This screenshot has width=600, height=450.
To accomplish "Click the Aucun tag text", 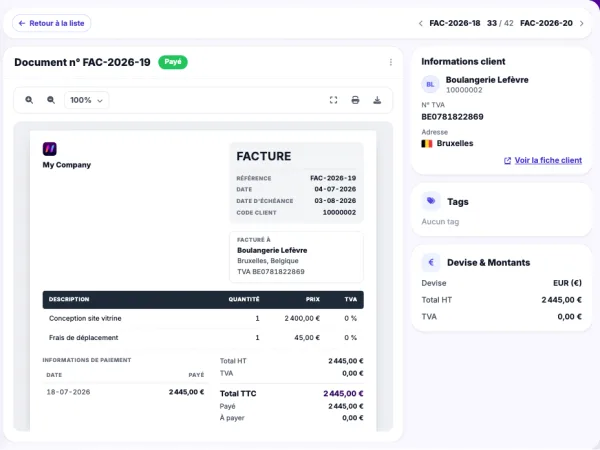I will point(440,222).
